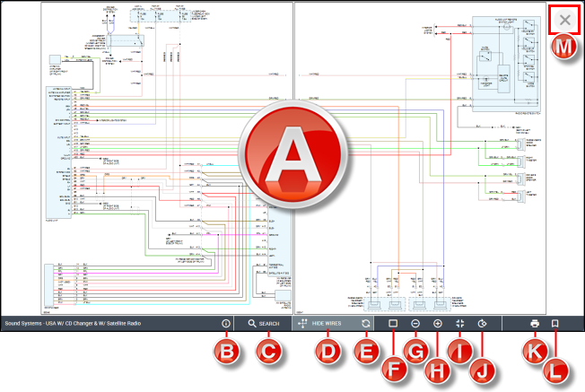The width and height of the screenshot is (585, 392).
Task: Bookmark this wiring diagram
Action: [555, 323]
